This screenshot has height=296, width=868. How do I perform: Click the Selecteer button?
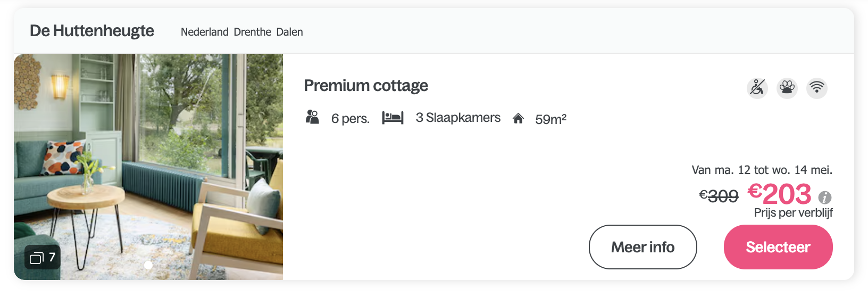point(778,247)
